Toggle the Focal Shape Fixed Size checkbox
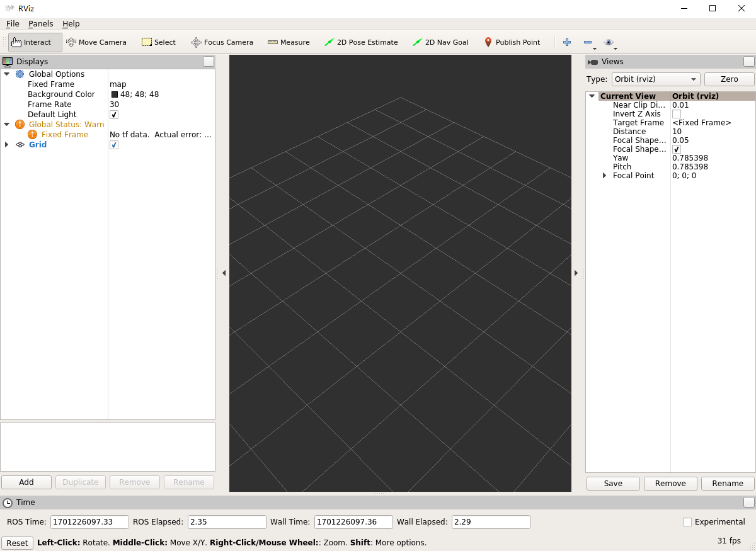The height and width of the screenshot is (551, 756). tap(677, 149)
